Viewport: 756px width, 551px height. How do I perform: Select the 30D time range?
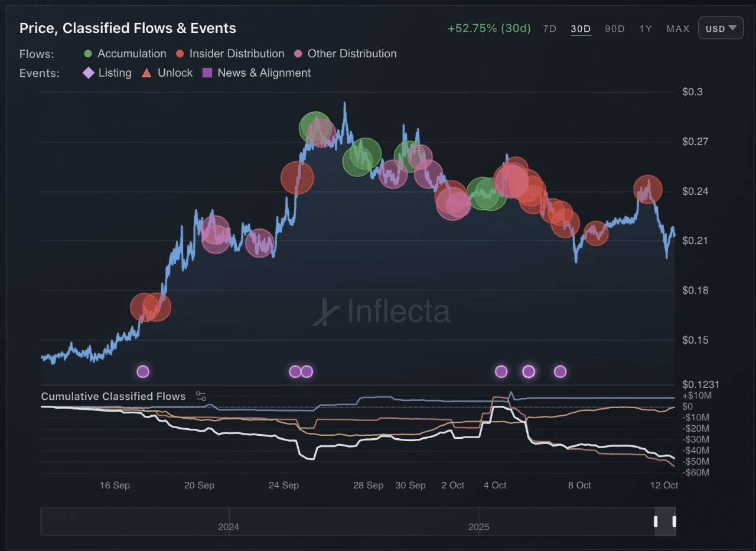[x=581, y=28]
